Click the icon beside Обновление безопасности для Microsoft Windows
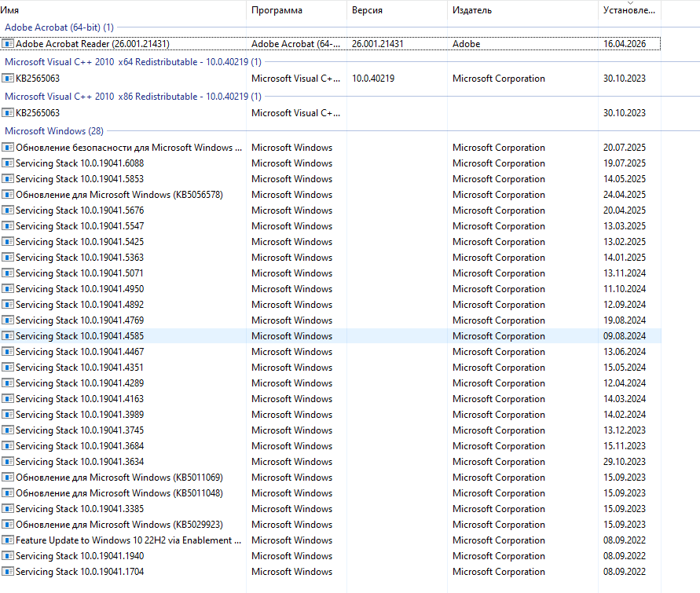Viewport: 700px width, 593px height. [8, 147]
